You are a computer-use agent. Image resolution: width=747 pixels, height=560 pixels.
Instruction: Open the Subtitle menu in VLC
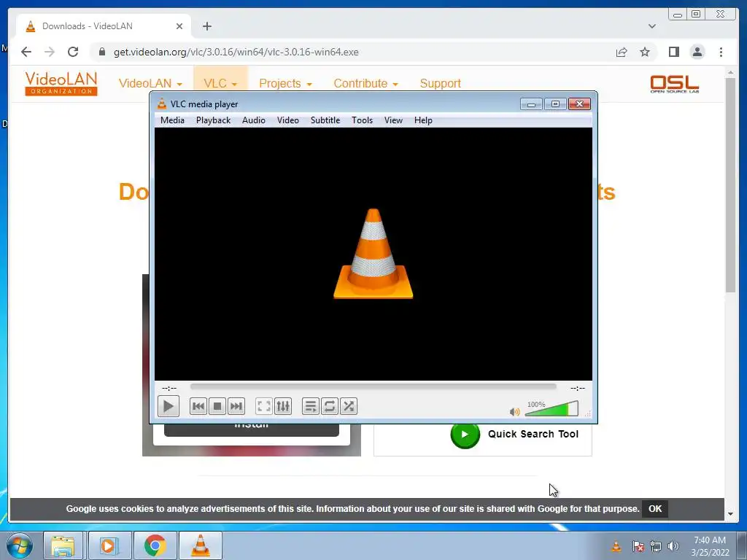click(x=325, y=120)
